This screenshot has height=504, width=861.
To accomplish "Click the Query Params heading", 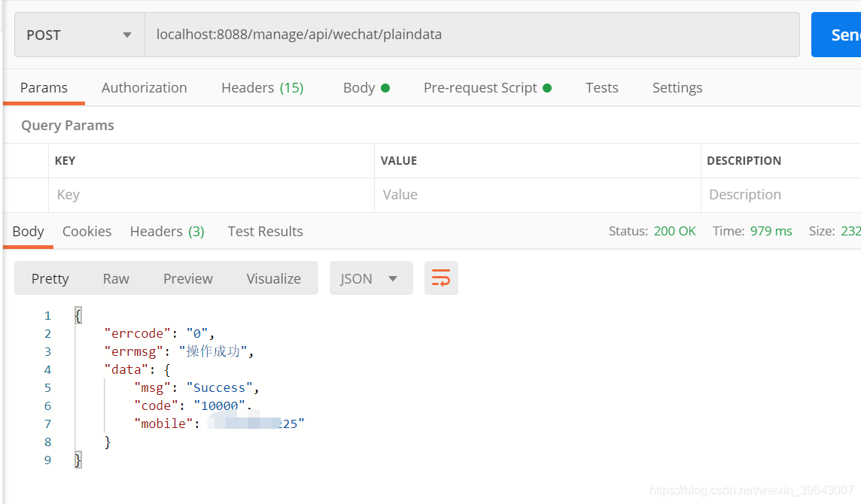I will [68, 125].
